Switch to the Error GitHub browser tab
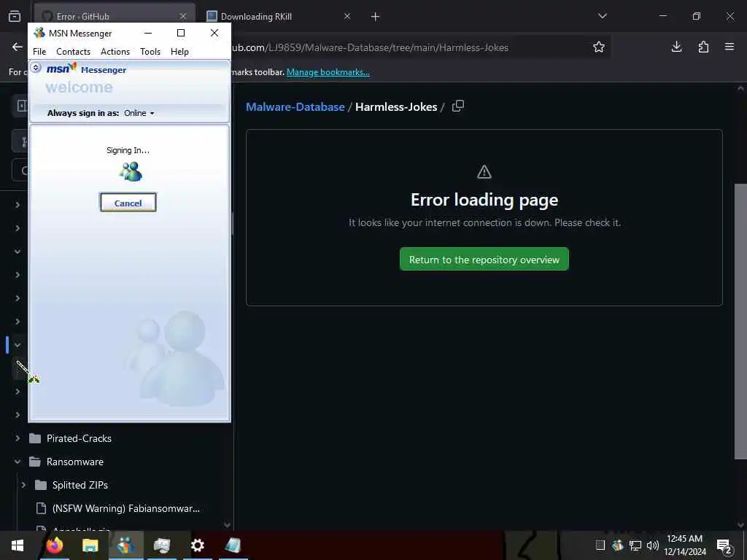 [115, 16]
